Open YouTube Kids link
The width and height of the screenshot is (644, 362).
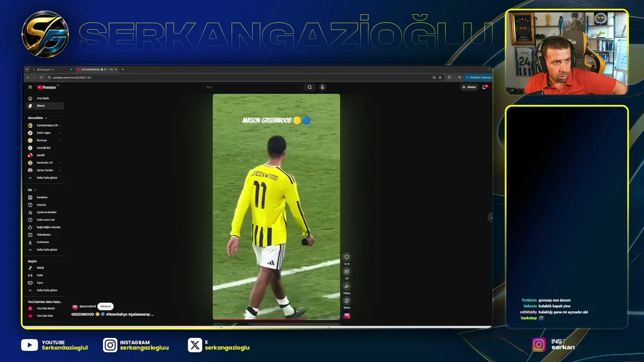tap(45, 316)
